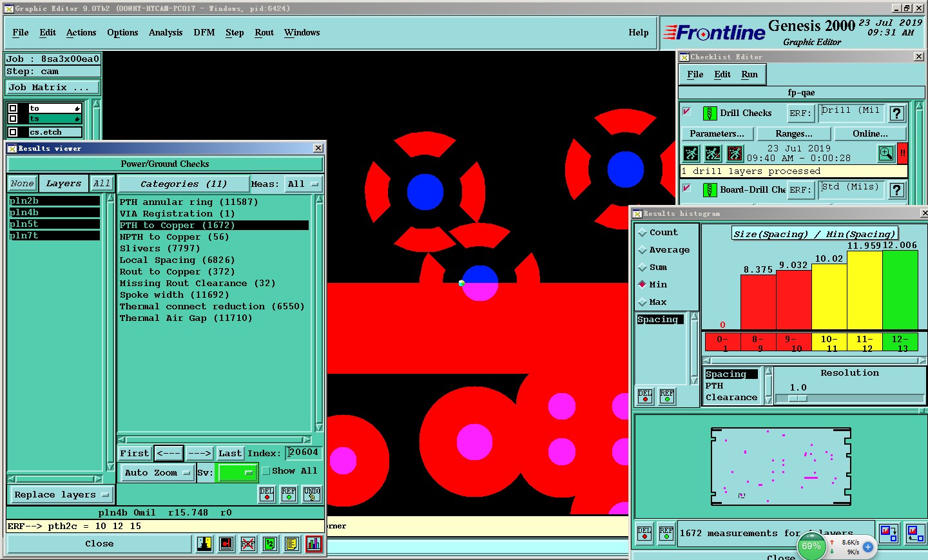Open the green Sv severity dropdown

tap(238, 473)
